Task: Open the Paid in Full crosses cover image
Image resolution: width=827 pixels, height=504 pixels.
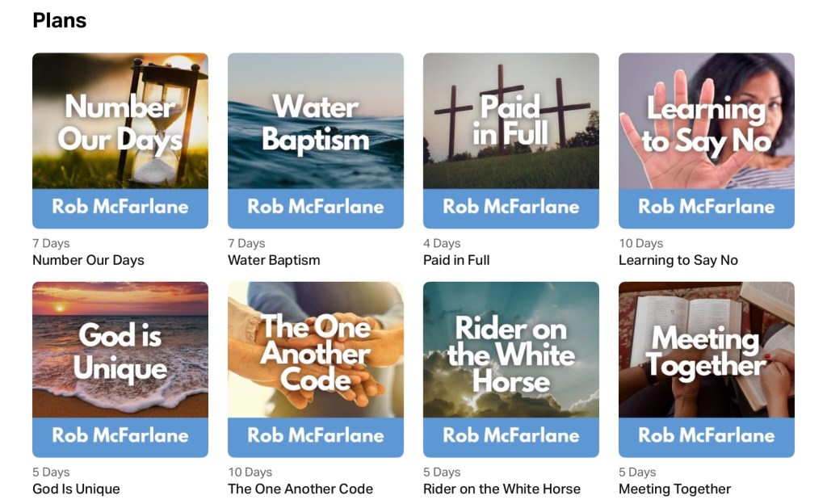Action: coord(511,141)
